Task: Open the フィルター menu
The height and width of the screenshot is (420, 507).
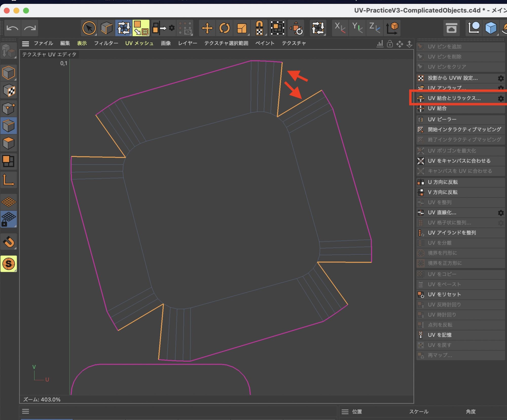Action: click(106, 43)
